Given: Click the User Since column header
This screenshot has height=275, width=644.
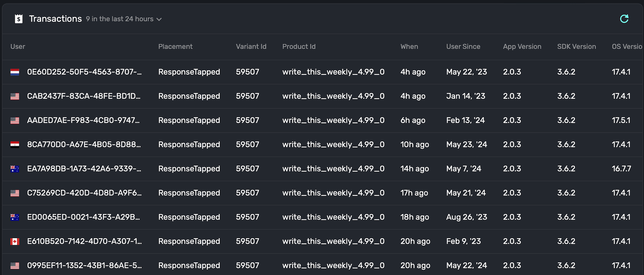Looking at the screenshot, I should [463, 46].
